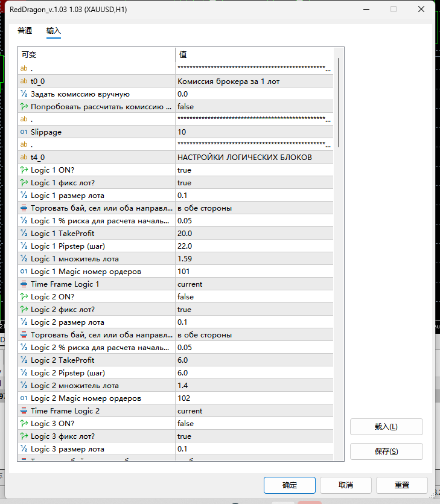Viewport: 440px width, 504px height.
Task: Click the enum icon beside Time Frame Logic 1
Action: coord(24,284)
